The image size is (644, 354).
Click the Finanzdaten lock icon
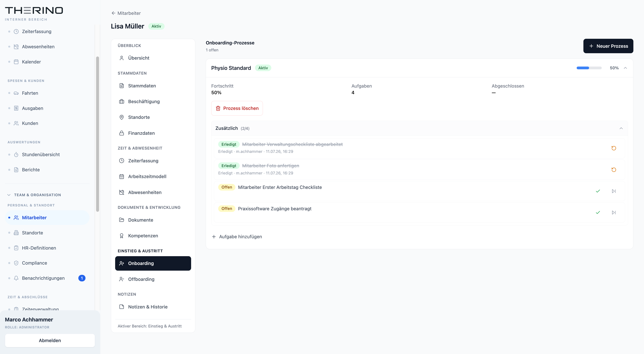[122, 133]
